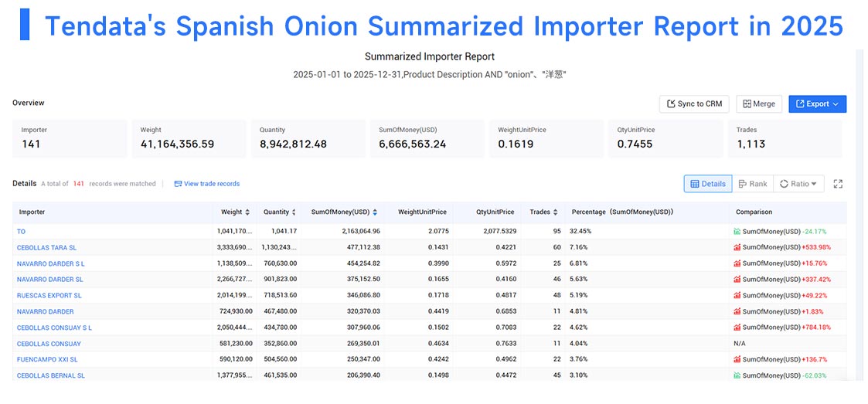Click trend icon in NAVARRO DARDER SL row
The image size is (868, 404).
pos(737,280)
